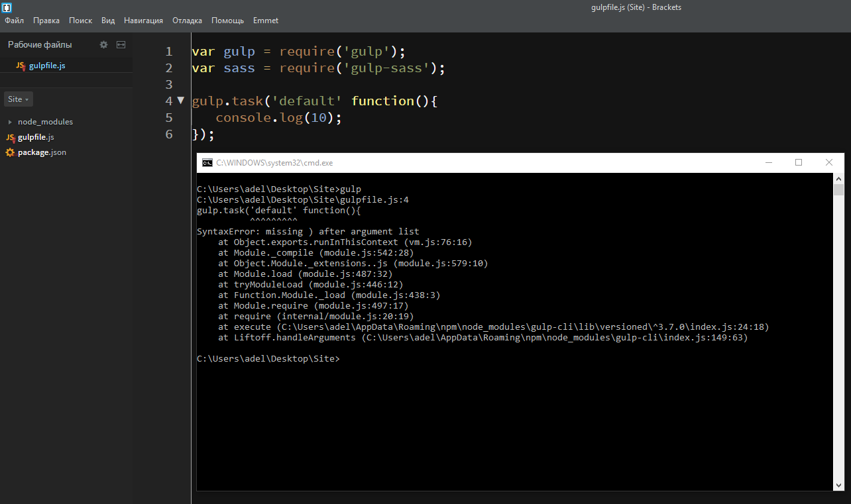Minimize the cmd.exe window
851x504 pixels.
click(768, 162)
